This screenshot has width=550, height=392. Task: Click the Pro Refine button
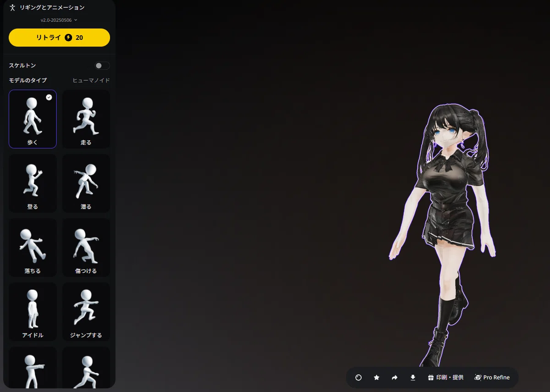click(x=492, y=377)
